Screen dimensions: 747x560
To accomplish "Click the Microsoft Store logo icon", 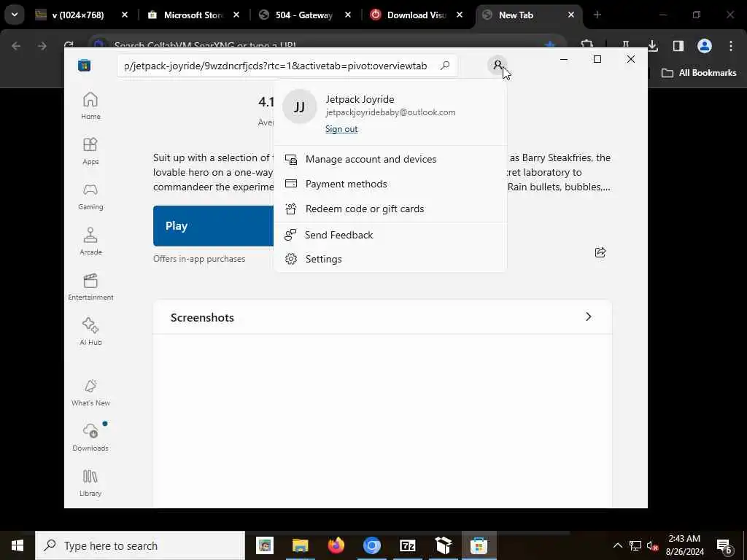I will [x=85, y=65].
